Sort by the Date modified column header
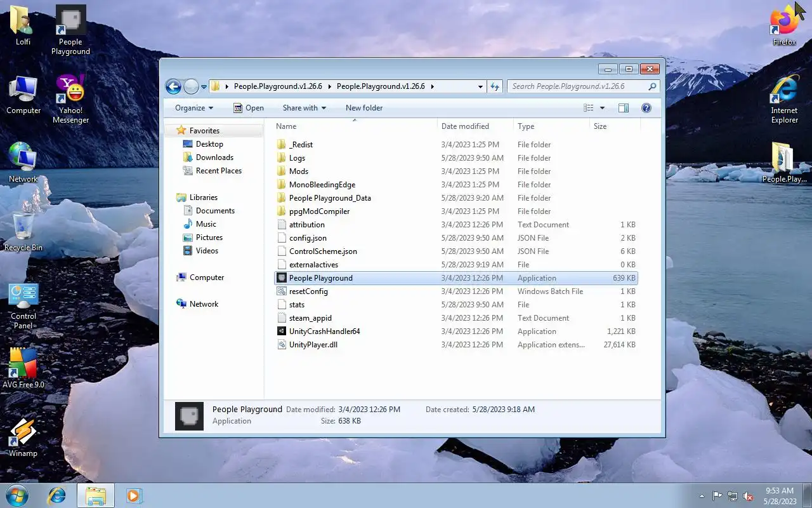Screen dimensions: 812x508 tap(475, 126)
